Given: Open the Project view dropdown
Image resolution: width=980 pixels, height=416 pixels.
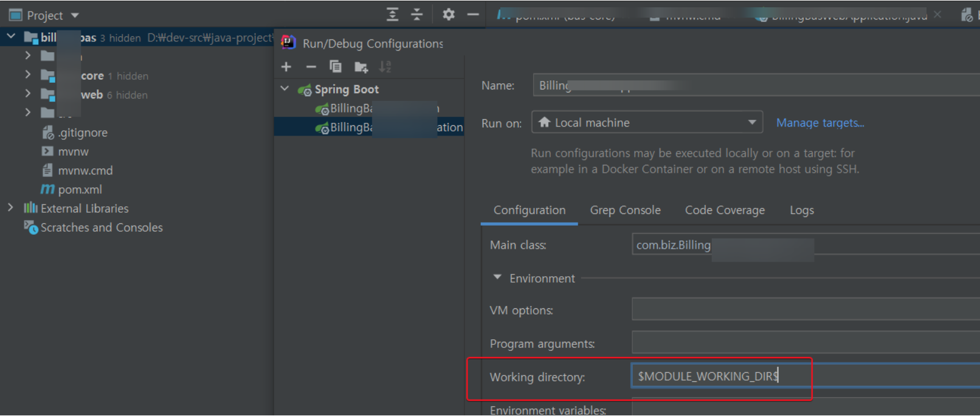Looking at the screenshot, I should [x=75, y=15].
